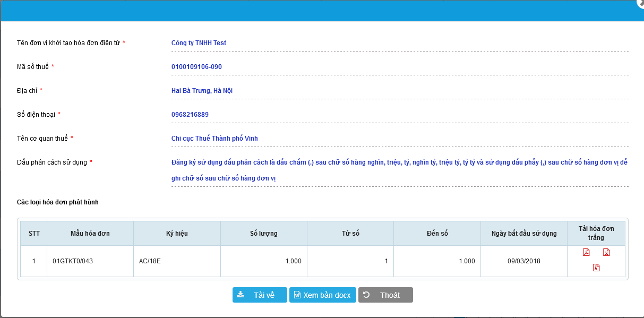Click the Mẫu hóa đơn column header

point(90,234)
